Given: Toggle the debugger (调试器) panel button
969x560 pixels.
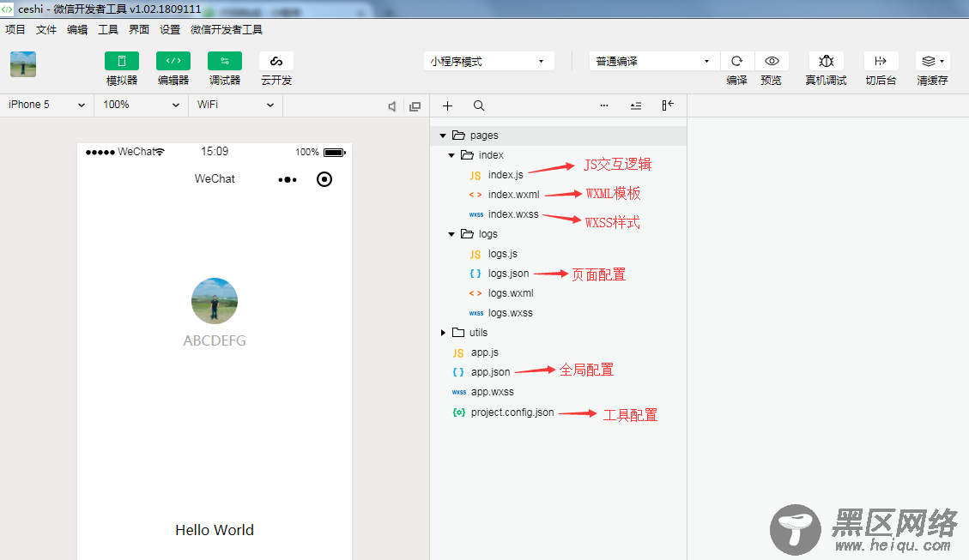Looking at the screenshot, I should click(x=224, y=61).
